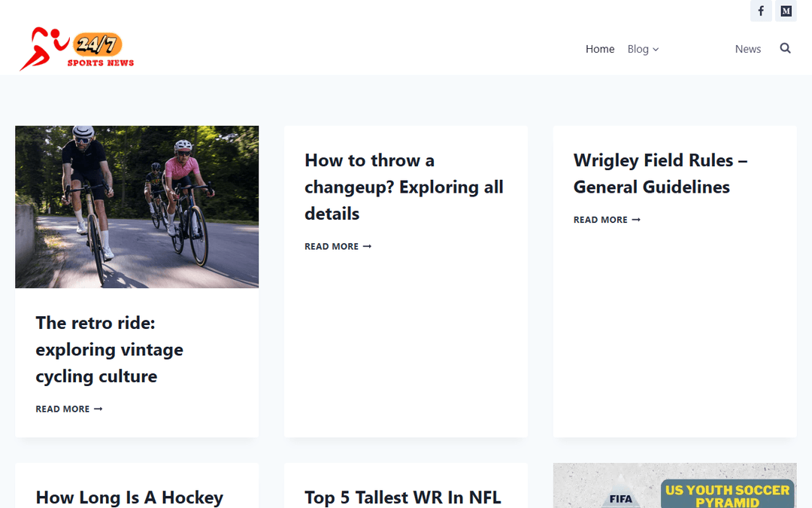
Task: Open the Blog menu item
Action: (638, 49)
